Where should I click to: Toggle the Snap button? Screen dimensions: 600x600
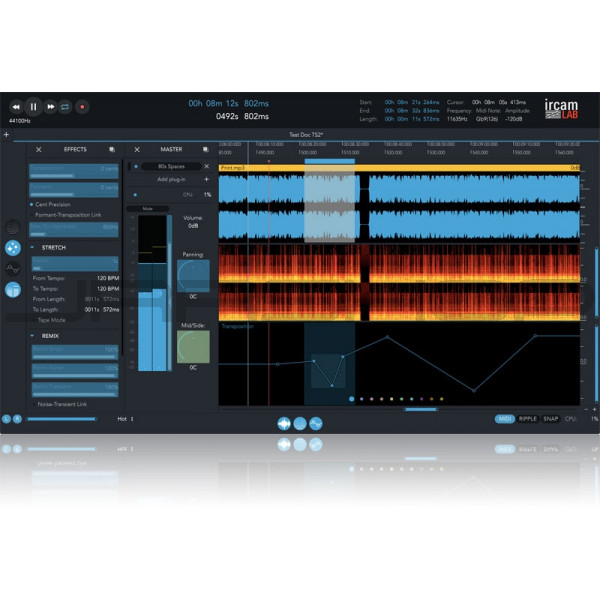point(551,419)
